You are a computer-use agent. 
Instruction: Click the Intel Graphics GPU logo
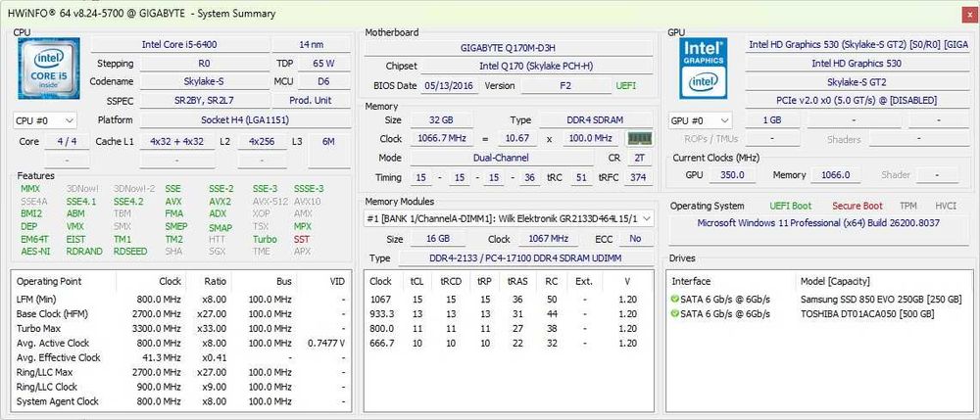[703, 68]
